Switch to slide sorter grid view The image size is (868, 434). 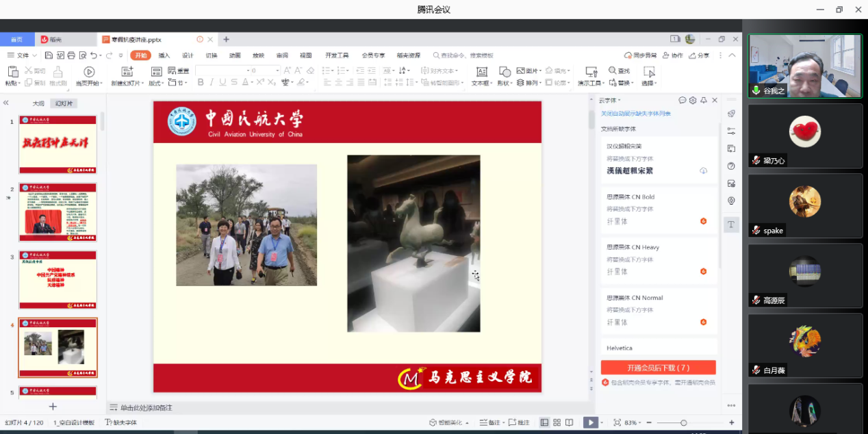[557, 422]
